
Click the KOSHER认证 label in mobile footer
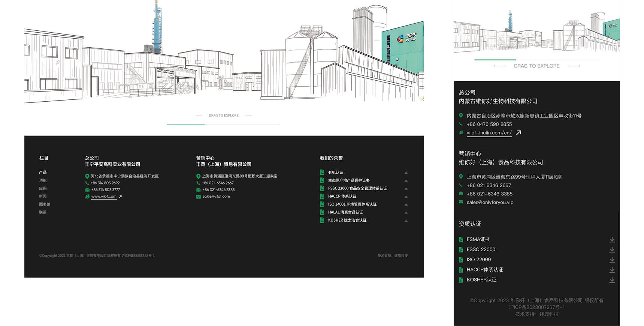(481, 280)
